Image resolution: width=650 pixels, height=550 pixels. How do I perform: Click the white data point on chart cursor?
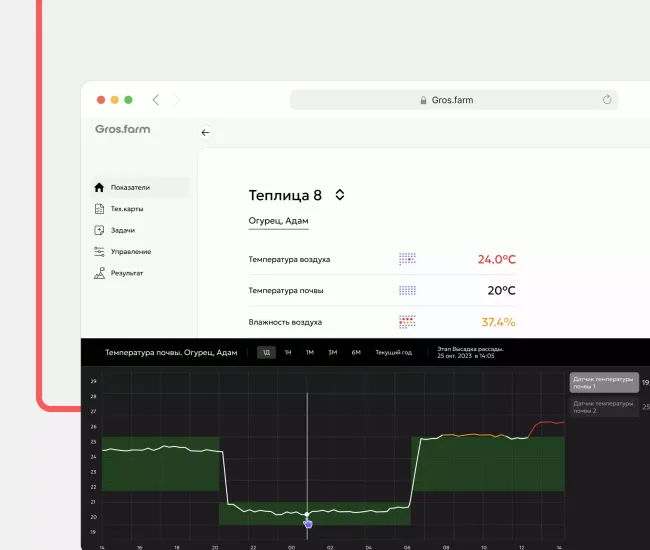click(307, 514)
